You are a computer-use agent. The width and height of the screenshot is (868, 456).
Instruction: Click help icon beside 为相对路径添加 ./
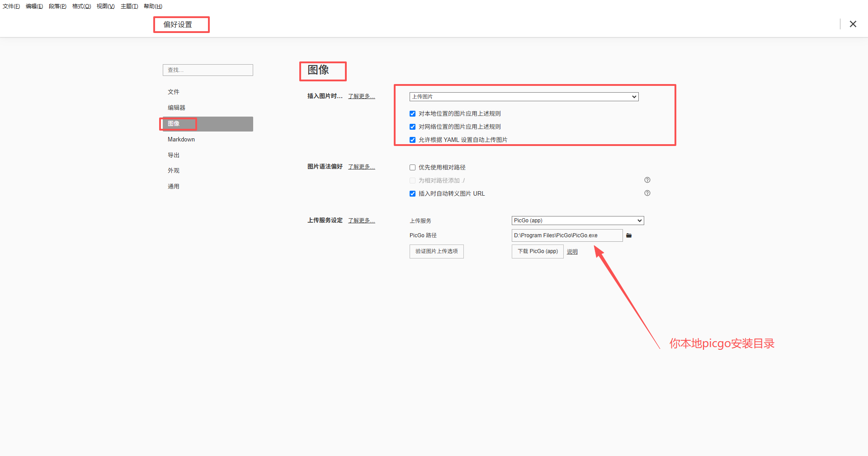[647, 180]
